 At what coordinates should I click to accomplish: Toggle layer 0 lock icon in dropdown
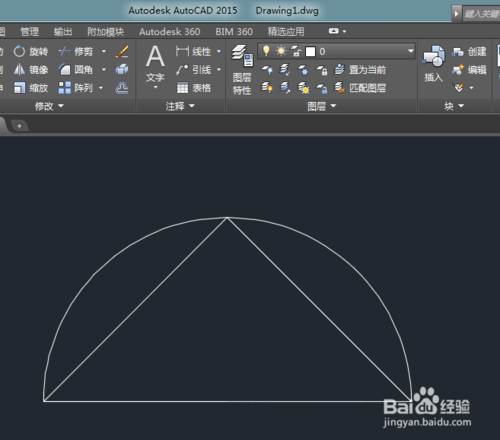296,51
